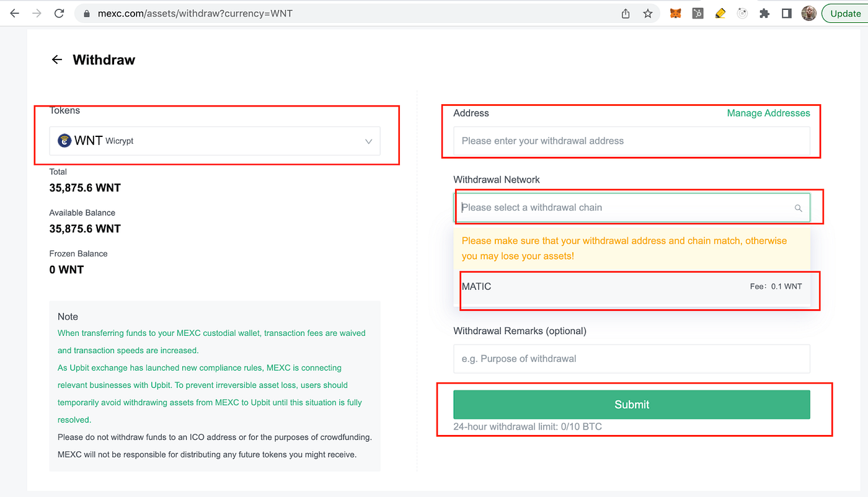This screenshot has height=497, width=868.
Task: Click the 'Available Balance' label
Action: pyautogui.click(x=82, y=213)
